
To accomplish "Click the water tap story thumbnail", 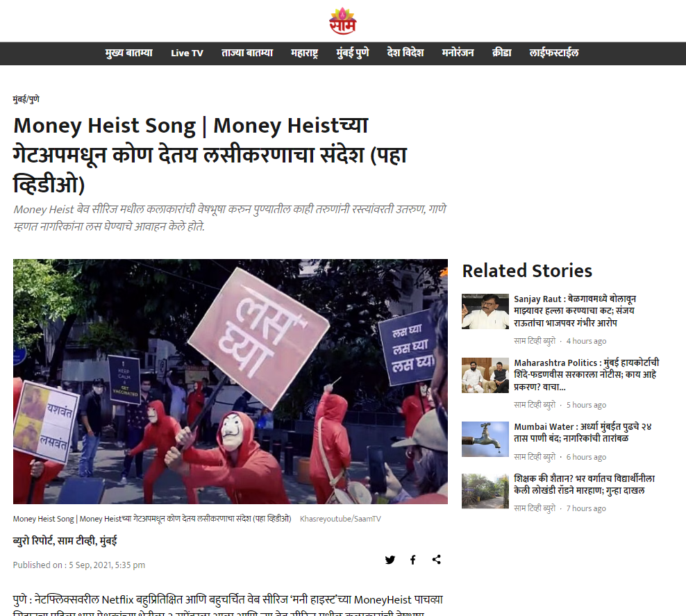I will click(x=485, y=439).
